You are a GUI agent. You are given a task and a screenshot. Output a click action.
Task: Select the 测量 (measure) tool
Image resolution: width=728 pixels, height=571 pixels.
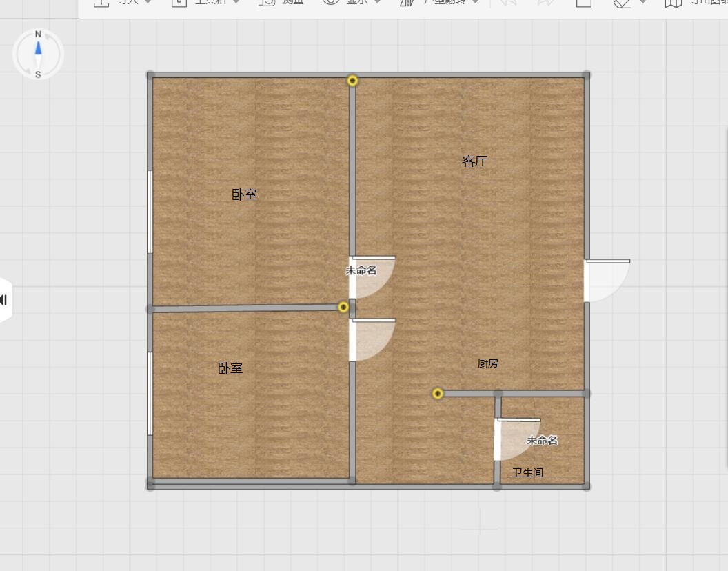(281, 3)
